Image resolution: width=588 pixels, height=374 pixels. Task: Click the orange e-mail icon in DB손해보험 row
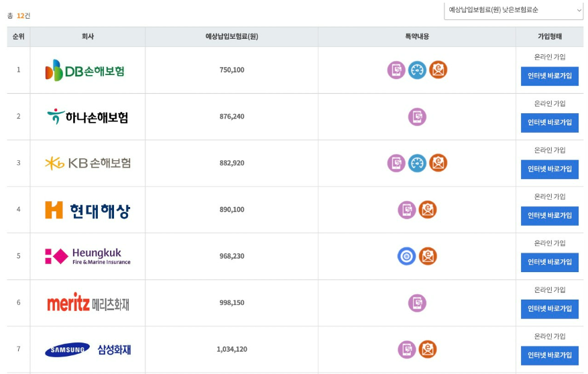coord(438,70)
